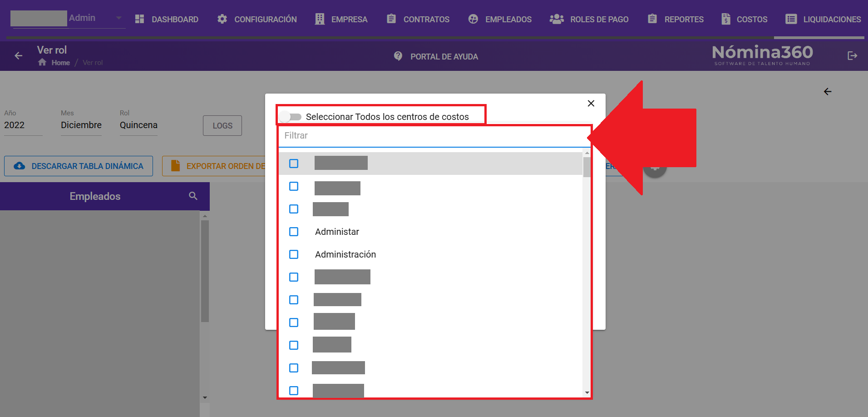Open the Reportes menu
The height and width of the screenshot is (417, 868).
[x=676, y=19]
